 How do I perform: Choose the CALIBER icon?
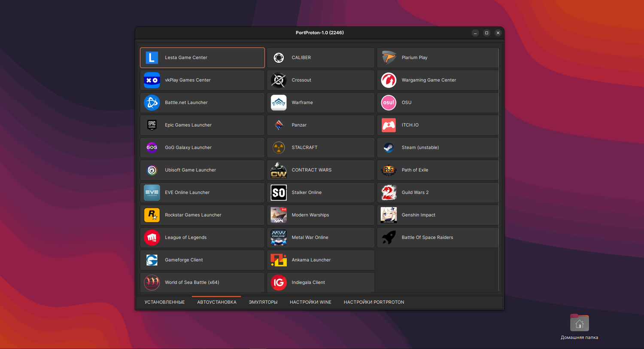(279, 58)
